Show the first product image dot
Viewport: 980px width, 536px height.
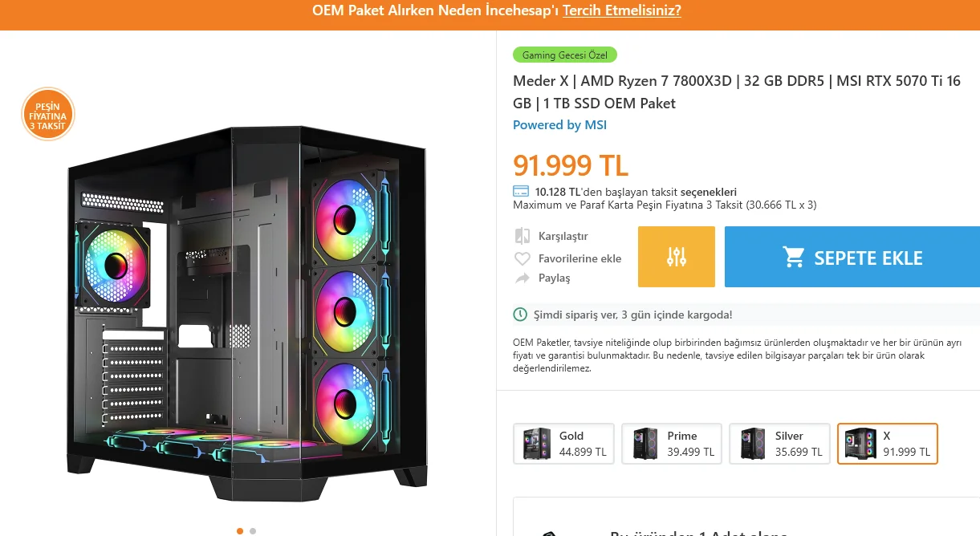pos(240,530)
